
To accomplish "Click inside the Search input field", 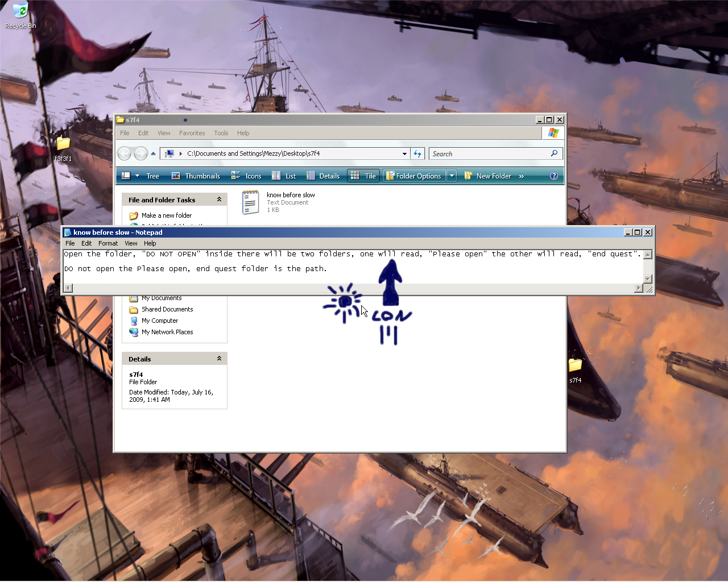I will pyautogui.click(x=489, y=153).
